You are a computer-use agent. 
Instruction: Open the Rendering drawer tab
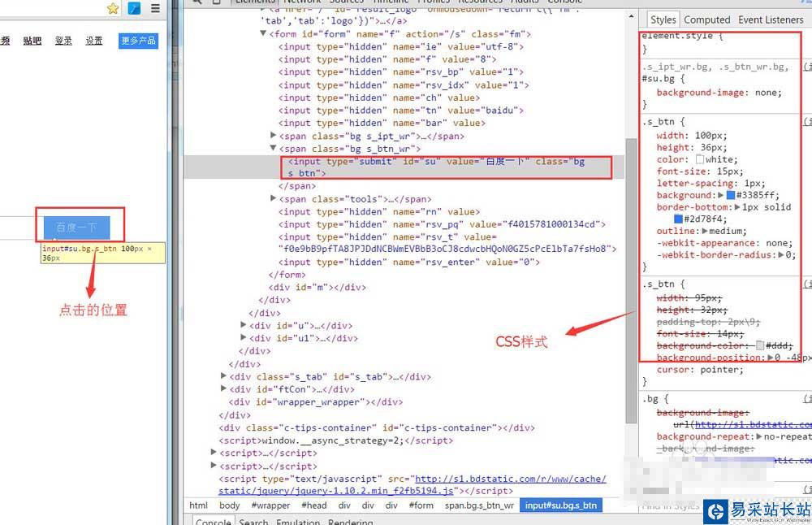click(x=350, y=520)
